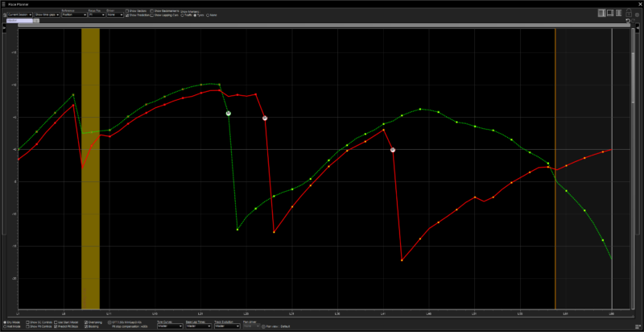This screenshot has width=644, height=332.
Task: Click the undo arrow icon
Action: click(x=628, y=21)
